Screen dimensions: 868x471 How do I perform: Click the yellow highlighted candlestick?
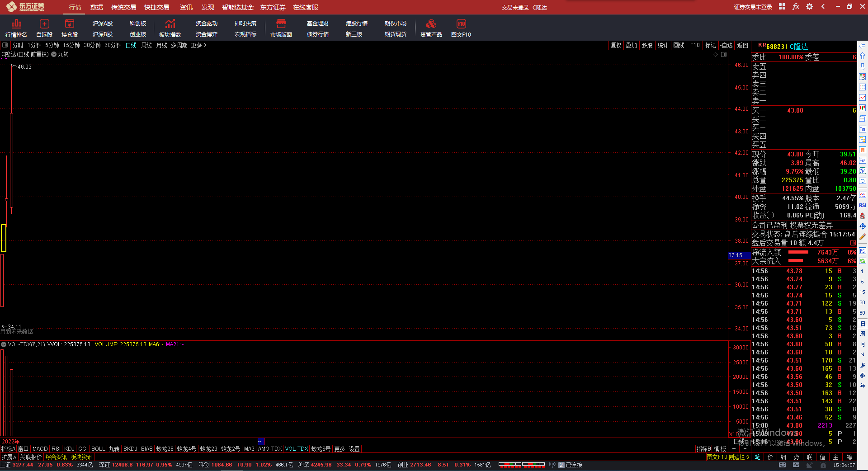coord(4,238)
